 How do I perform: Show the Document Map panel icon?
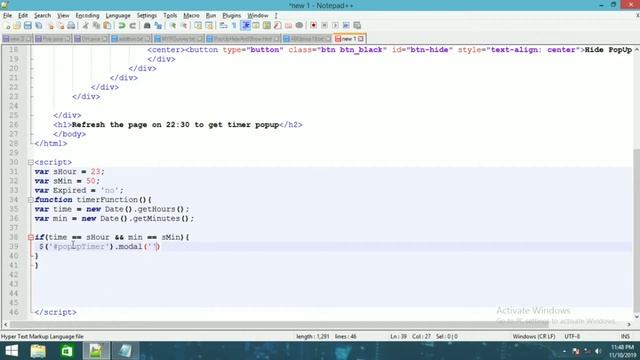[x=267, y=26]
